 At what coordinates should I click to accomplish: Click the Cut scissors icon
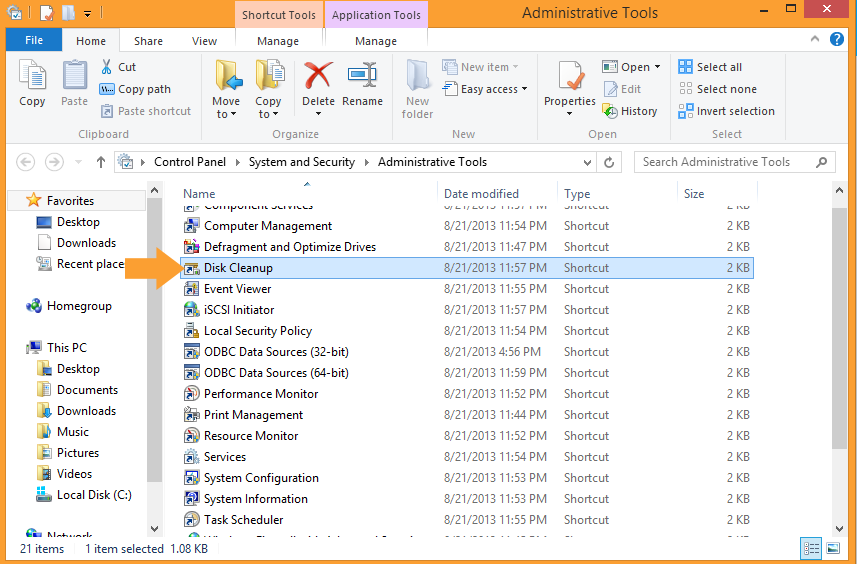click(107, 67)
